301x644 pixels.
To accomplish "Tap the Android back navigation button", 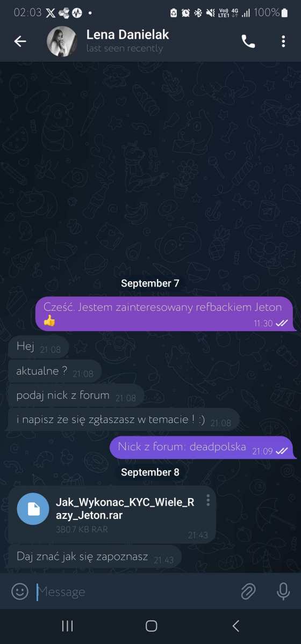I will [x=235, y=626].
